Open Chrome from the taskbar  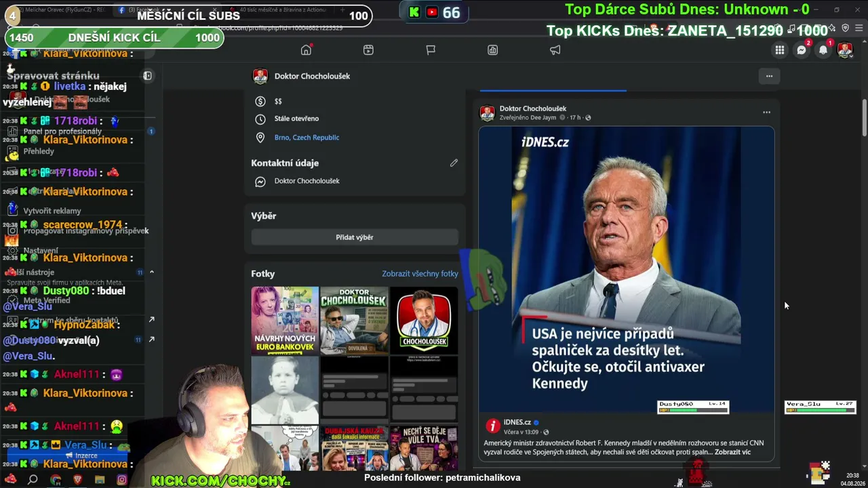click(56, 480)
